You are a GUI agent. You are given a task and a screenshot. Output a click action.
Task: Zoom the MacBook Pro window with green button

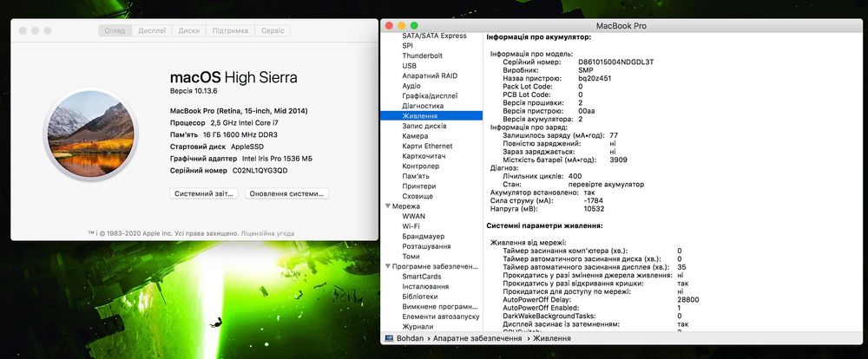(414, 25)
